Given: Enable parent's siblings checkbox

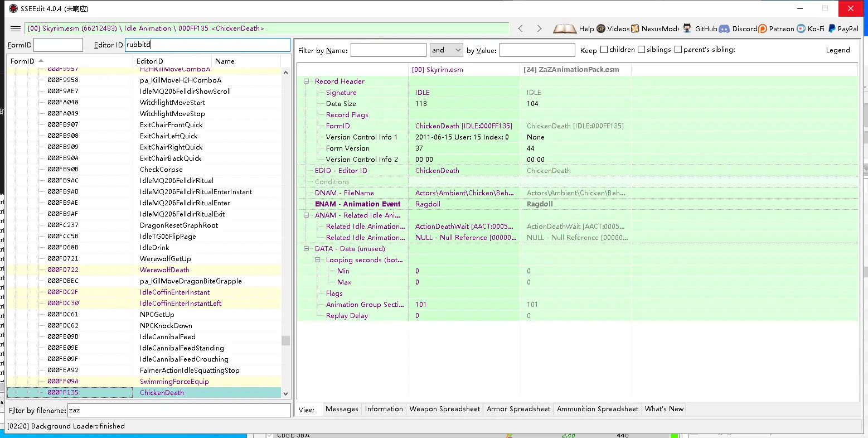Looking at the screenshot, I should click(678, 50).
